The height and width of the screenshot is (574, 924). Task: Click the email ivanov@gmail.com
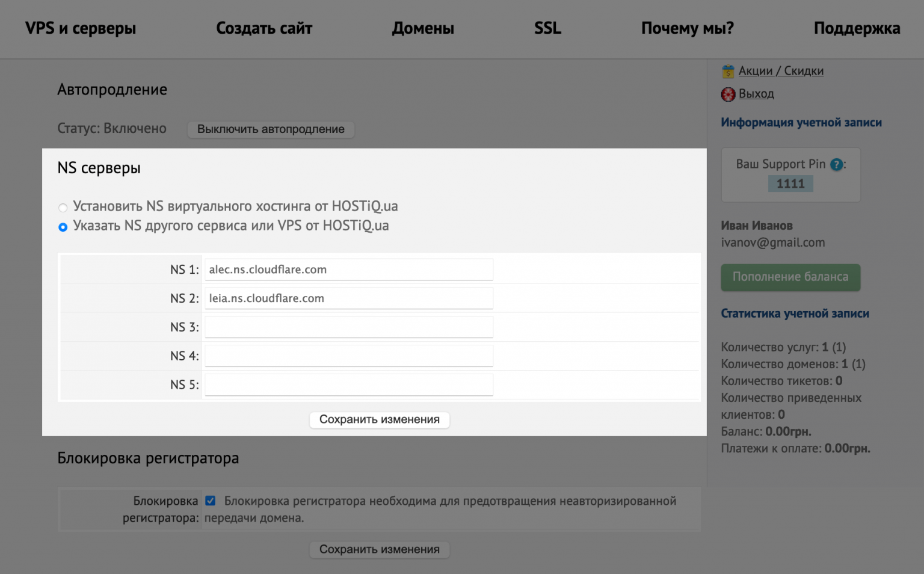tap(773, 242)
